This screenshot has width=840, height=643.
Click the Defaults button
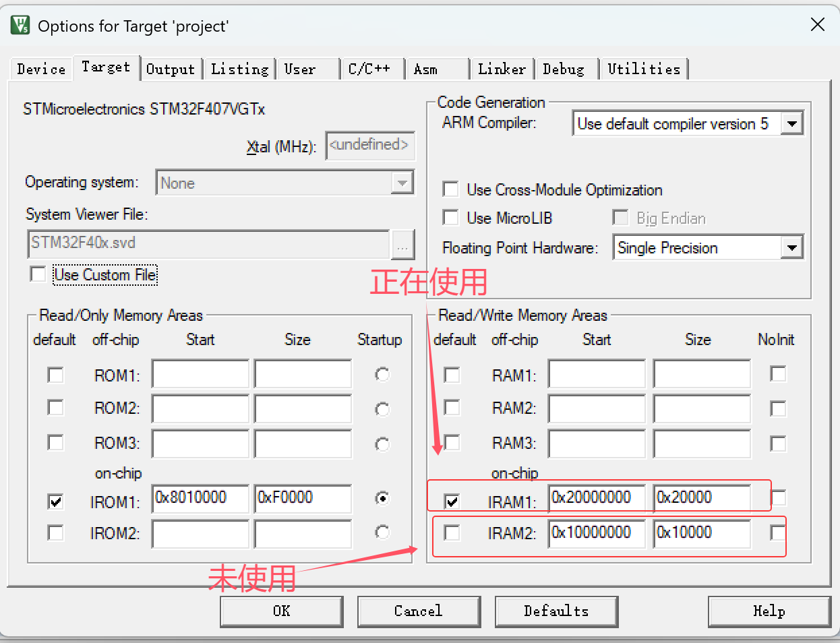[x=556, y=611]
